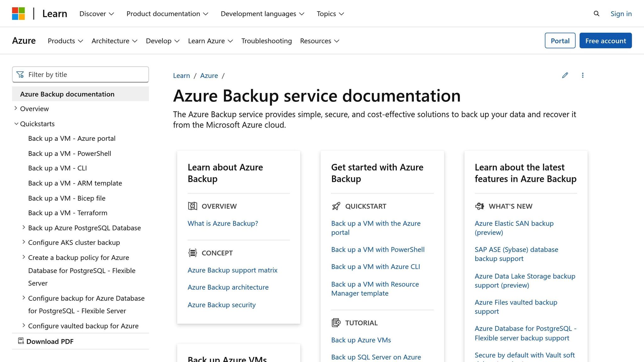Expand Create a backup policy node
Screen dimensions: 644x362
(x=24, y=257)
